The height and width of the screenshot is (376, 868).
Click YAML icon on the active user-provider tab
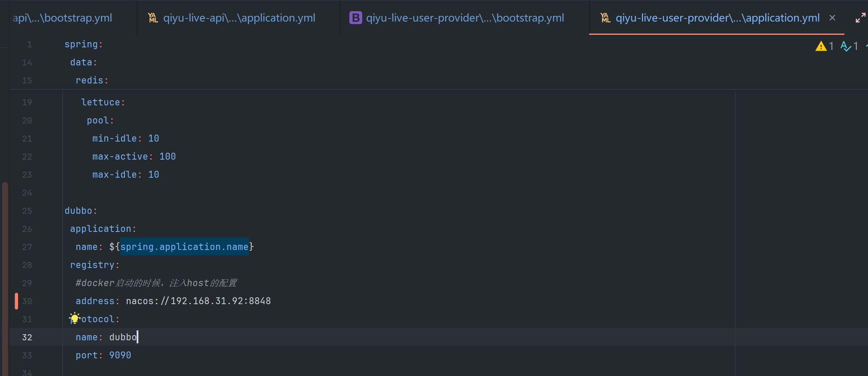coord(605,18)
